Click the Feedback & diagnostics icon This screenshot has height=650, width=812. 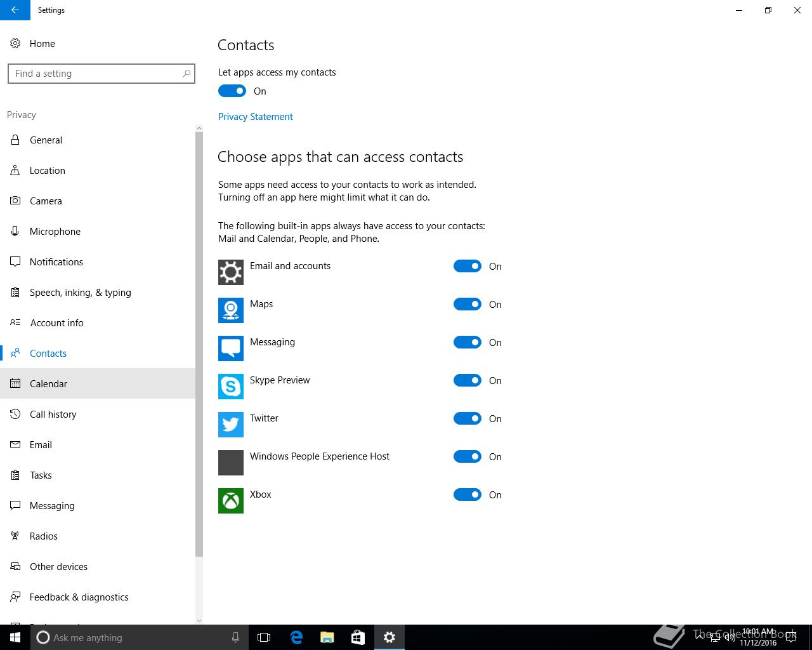click(x=15, y=597)
